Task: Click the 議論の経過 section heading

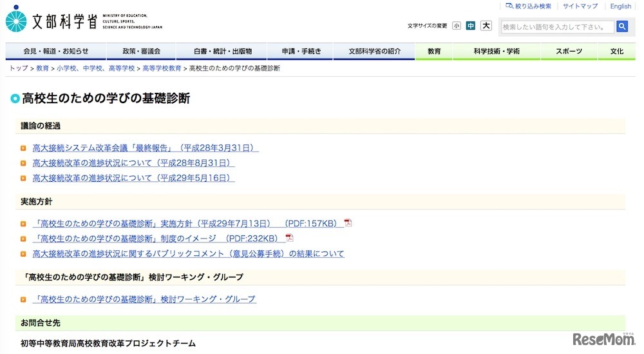Action: tap(41, 126)
